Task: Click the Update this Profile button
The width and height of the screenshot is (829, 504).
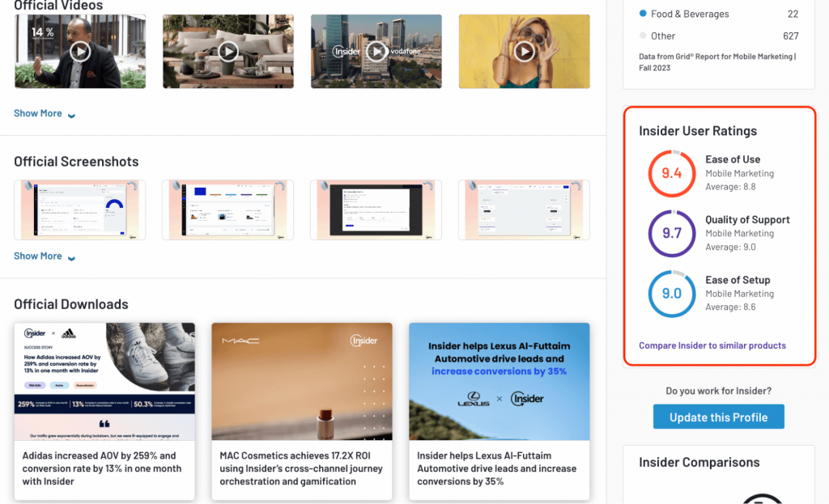Action: tap(719, 417)
